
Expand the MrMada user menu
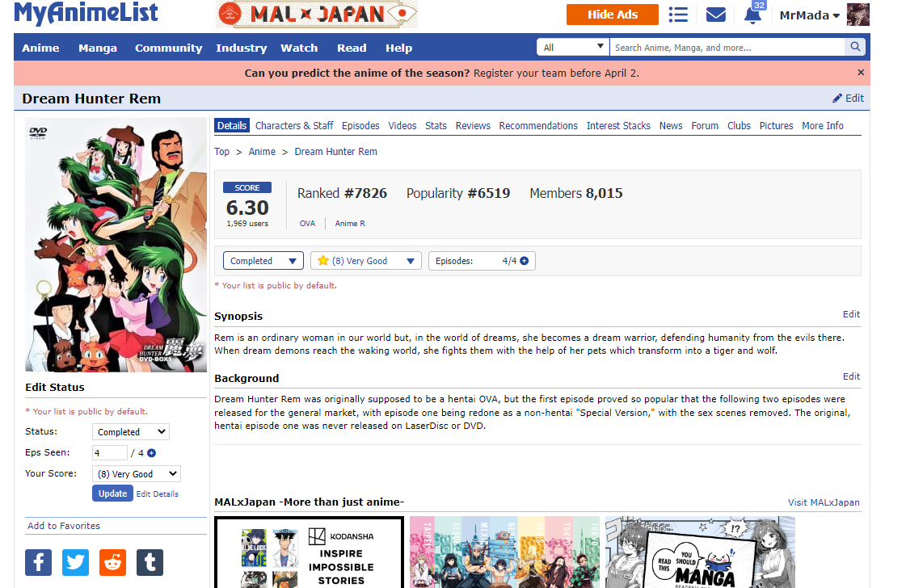[x=809, y=15]
